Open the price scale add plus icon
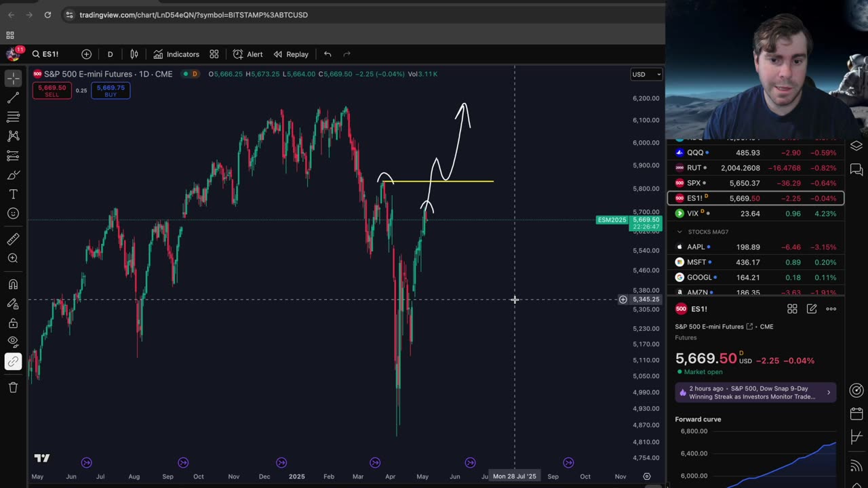 click(623, 300)
